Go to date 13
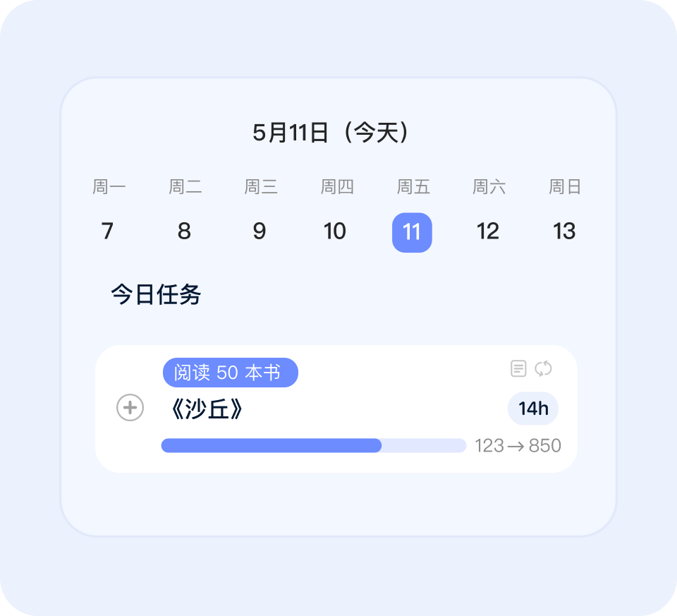Viewport: 677px width, 616px height. tap(564, 231)
